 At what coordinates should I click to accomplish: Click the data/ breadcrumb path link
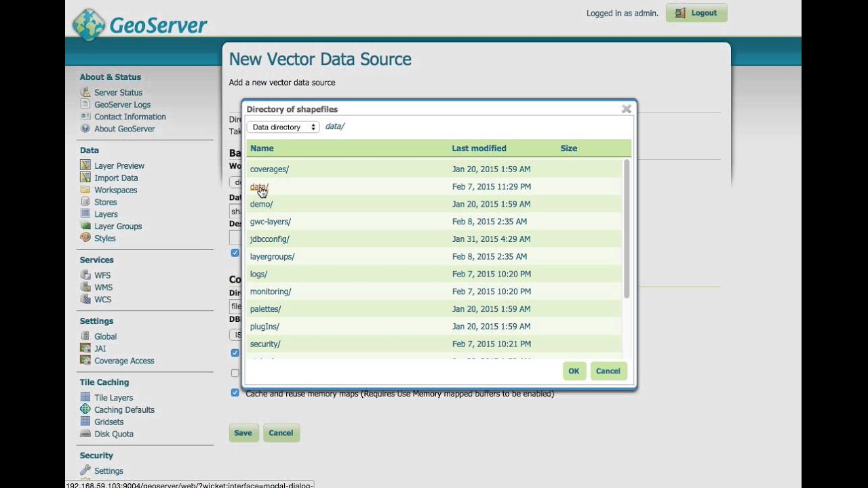[x=334, y=127]
